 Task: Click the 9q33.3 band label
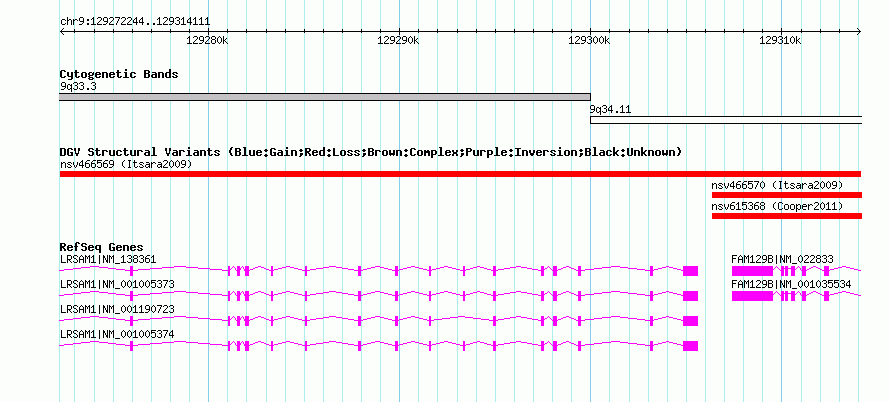78,87
